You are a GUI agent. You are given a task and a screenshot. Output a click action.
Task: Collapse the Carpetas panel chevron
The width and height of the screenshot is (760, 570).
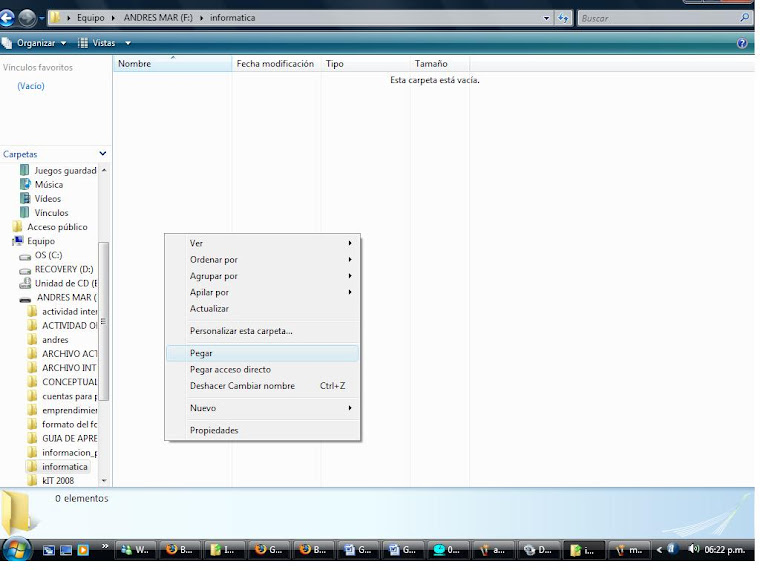point(102,154)
